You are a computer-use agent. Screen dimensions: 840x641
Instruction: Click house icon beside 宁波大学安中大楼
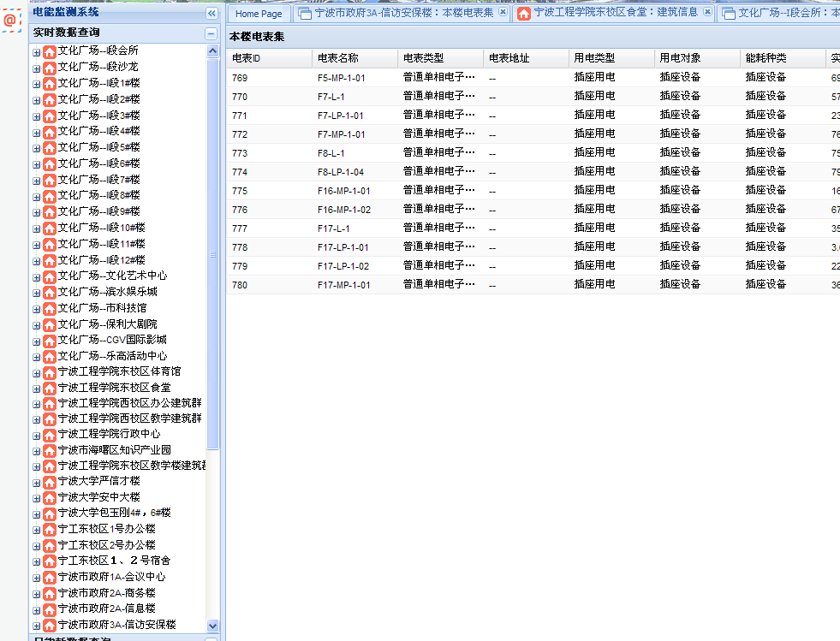point(50,498)
